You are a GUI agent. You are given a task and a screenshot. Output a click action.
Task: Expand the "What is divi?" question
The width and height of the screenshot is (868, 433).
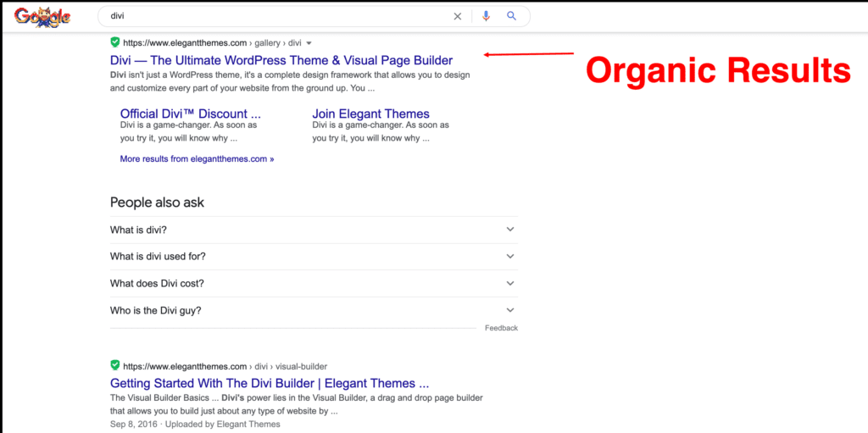click(314, 230)
